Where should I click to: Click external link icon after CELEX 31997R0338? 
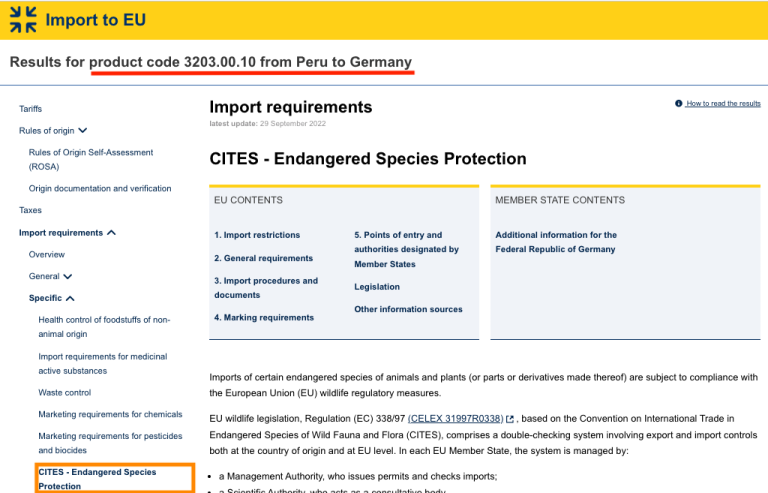point(510,419)
